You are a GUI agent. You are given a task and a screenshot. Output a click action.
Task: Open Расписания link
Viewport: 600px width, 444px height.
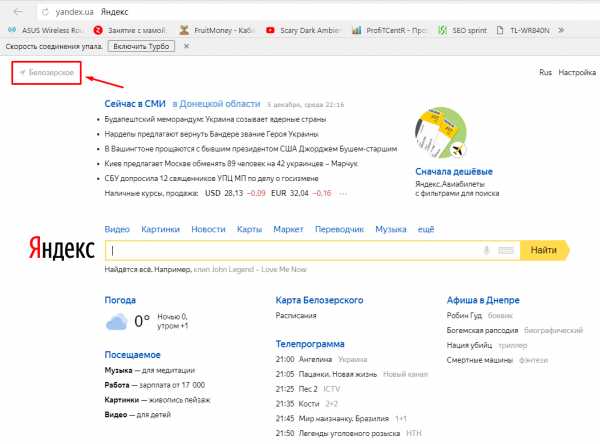[x=296, y=316]
